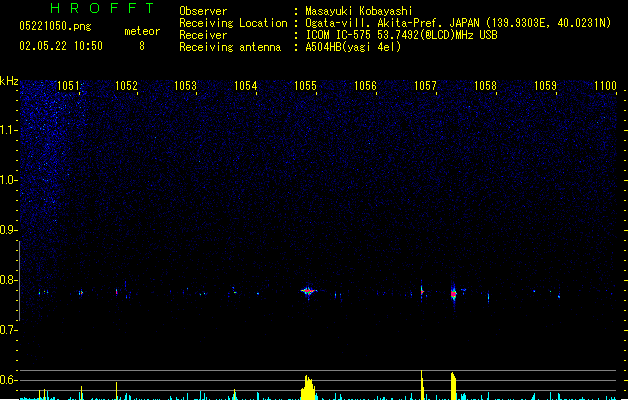This screenshot has width=629, height=400.
Task: Click the Observer field label
Action: pyautogui.click(x=203, y=11)
